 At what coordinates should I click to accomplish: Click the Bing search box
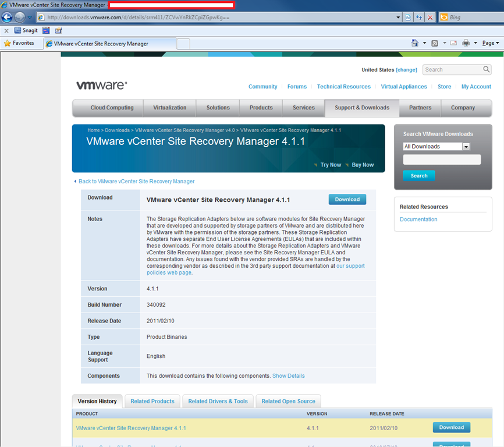[476, 17]
